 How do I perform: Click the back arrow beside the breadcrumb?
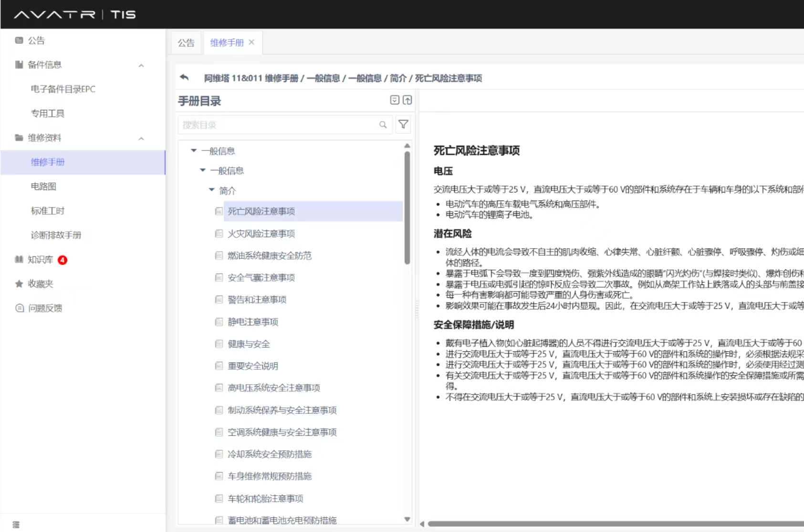184,77
